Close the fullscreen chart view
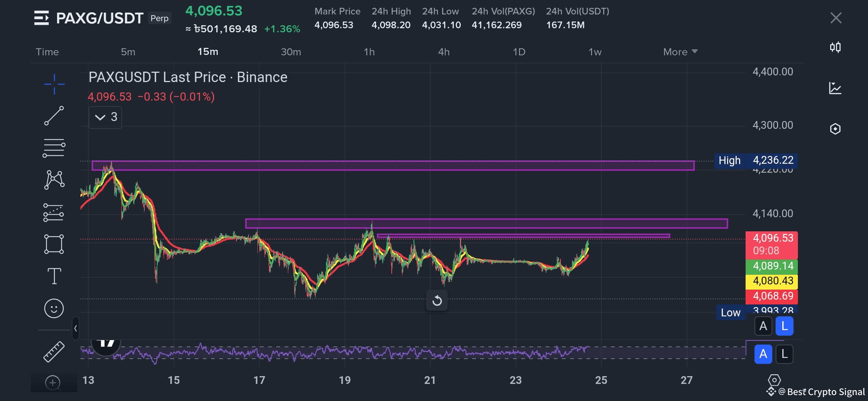The height and width of the screenshot is (401, 868). click(836, 18)
